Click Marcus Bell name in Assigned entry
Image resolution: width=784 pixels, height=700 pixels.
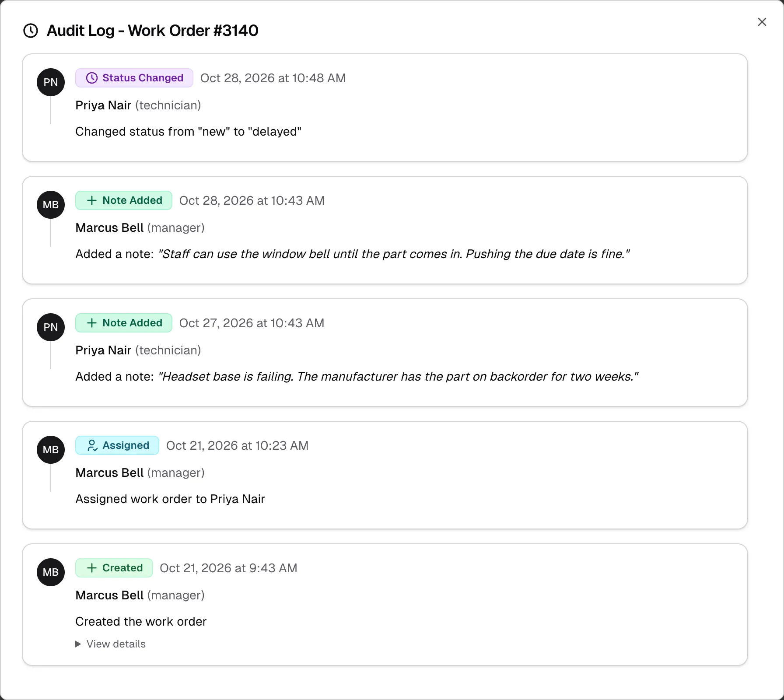coord(109,473)
